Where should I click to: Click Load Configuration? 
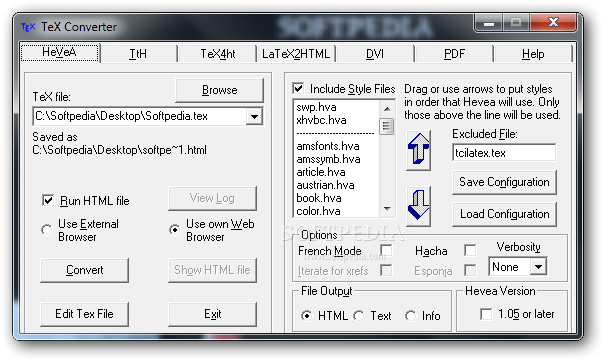pyautogui.click(x=504, y=214)
